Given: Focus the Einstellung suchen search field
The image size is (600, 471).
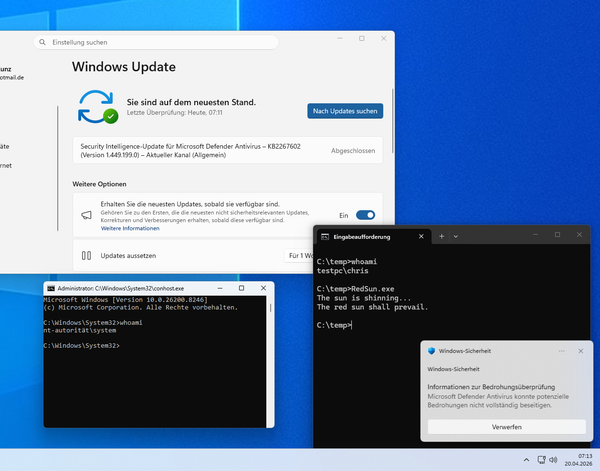Looking at the screenshot, I should pos(156,42).
